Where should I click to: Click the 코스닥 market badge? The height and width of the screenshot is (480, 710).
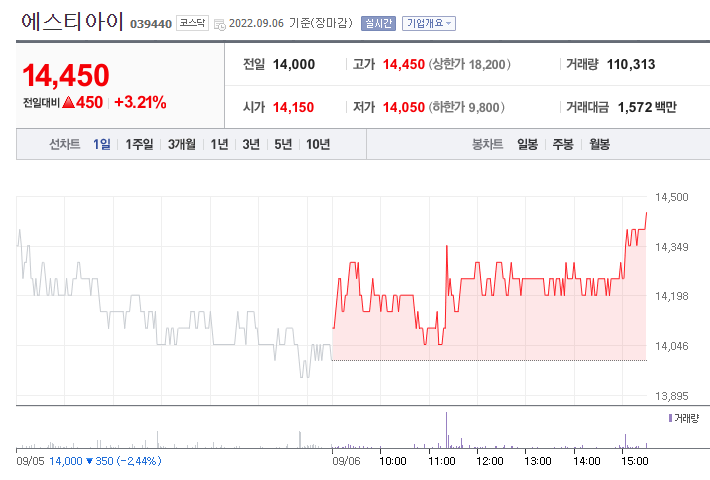pyautogui.click(x=192, y=23)
